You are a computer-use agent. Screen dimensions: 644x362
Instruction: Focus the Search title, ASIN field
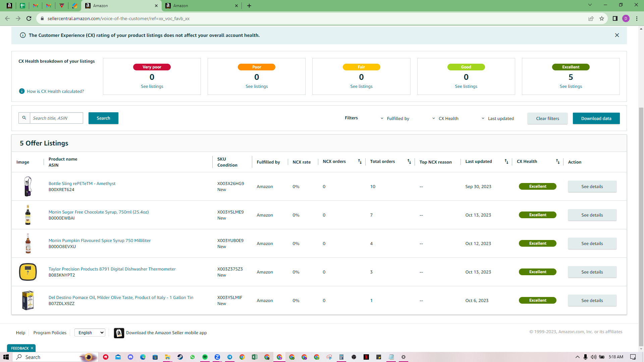(x=56, y=118)
